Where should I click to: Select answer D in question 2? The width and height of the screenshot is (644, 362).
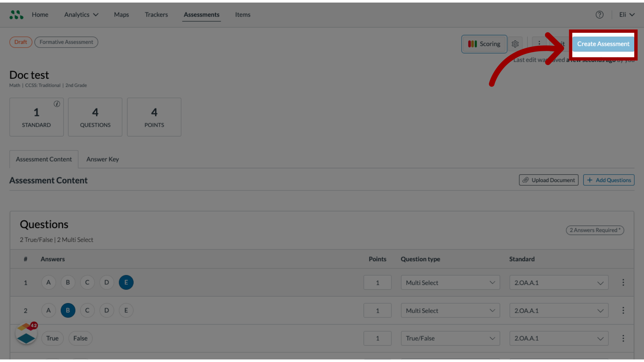(x=107, y=310)
